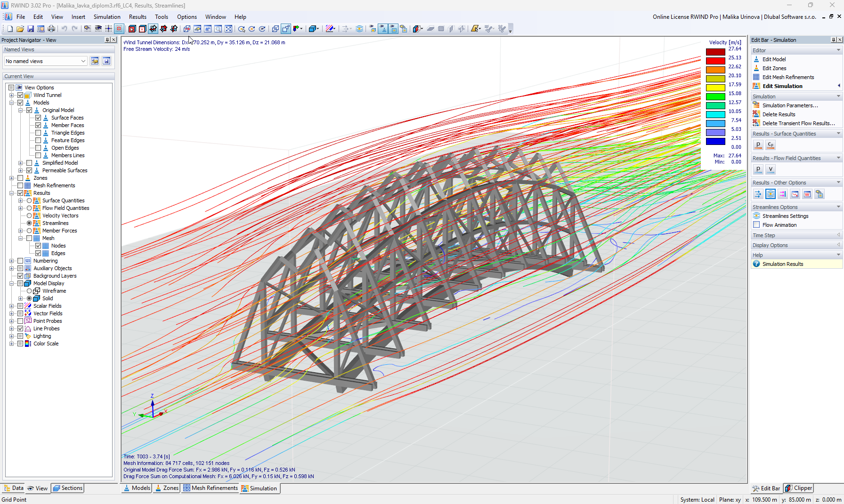Expand the Zones tree node
This screenshot has height=504, width=844.
(12, 178)
